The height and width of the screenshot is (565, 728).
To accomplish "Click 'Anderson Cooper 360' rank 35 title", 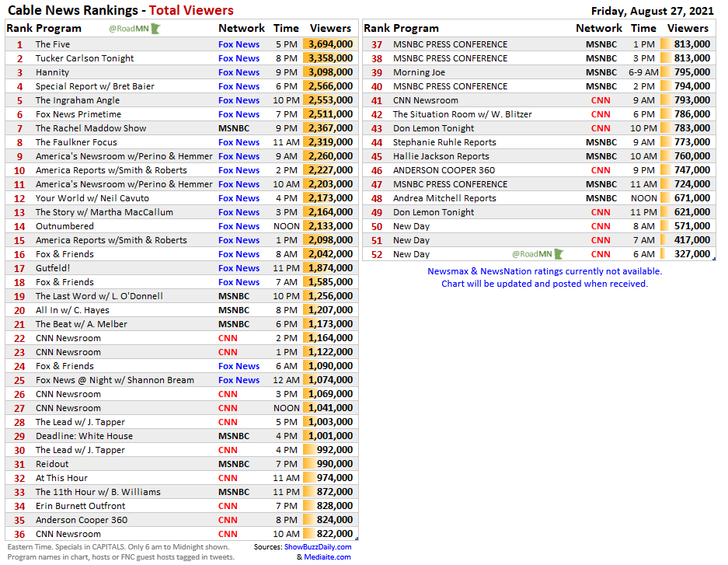I will (x=82, y=520).
